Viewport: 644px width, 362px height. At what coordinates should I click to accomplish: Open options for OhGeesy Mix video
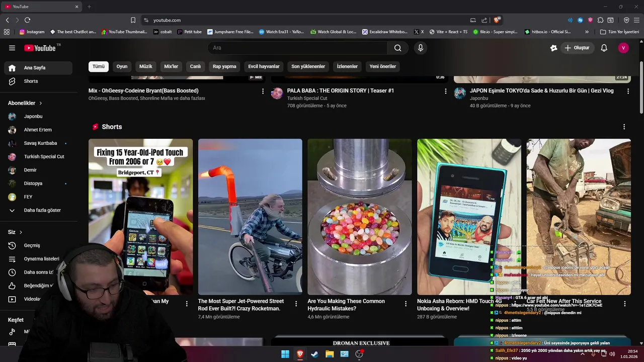coord(263,91)
